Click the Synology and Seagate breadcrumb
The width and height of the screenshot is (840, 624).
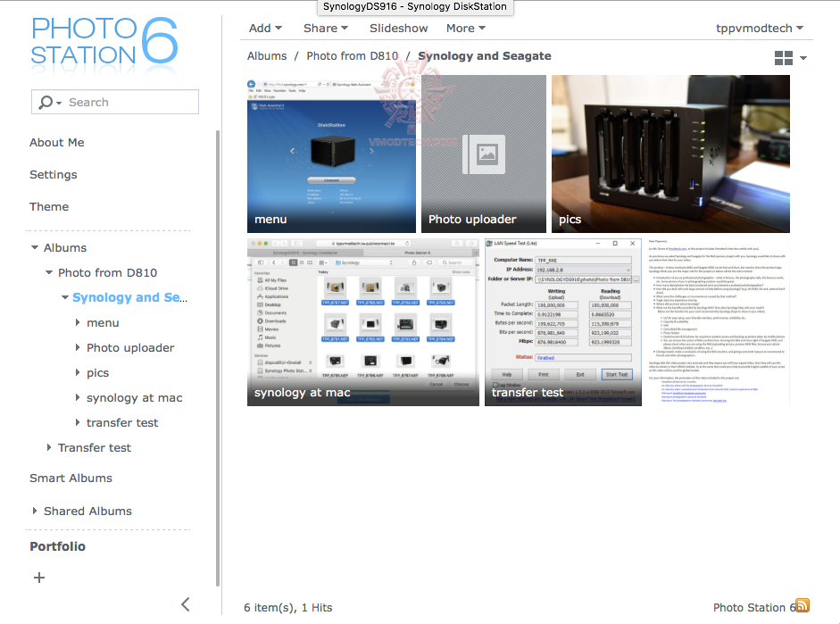(x=485, y=55)
